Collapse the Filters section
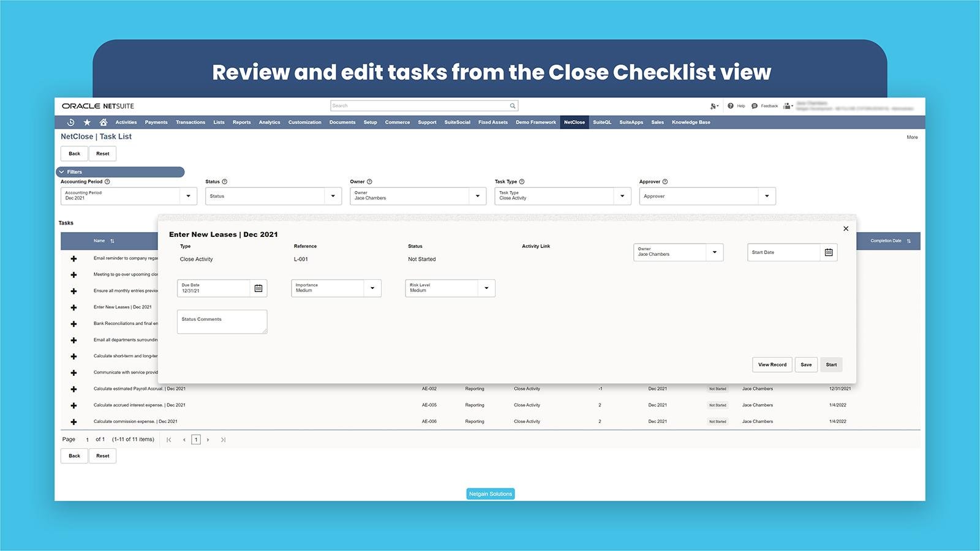This screenshot has width=980, height=551. pos(62,172)
